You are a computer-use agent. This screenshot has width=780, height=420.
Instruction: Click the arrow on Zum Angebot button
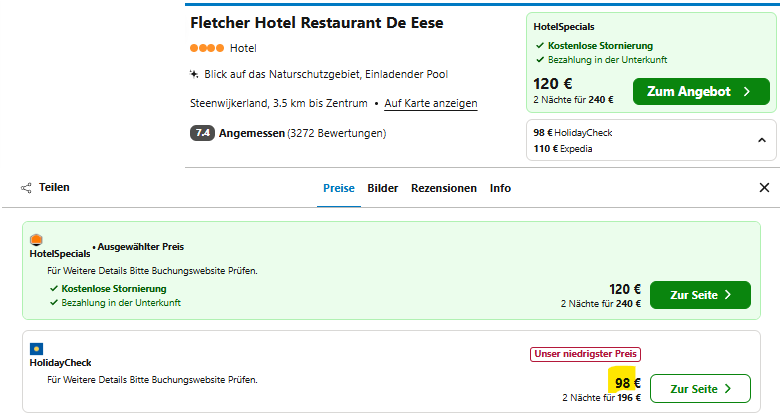point(747,92)
